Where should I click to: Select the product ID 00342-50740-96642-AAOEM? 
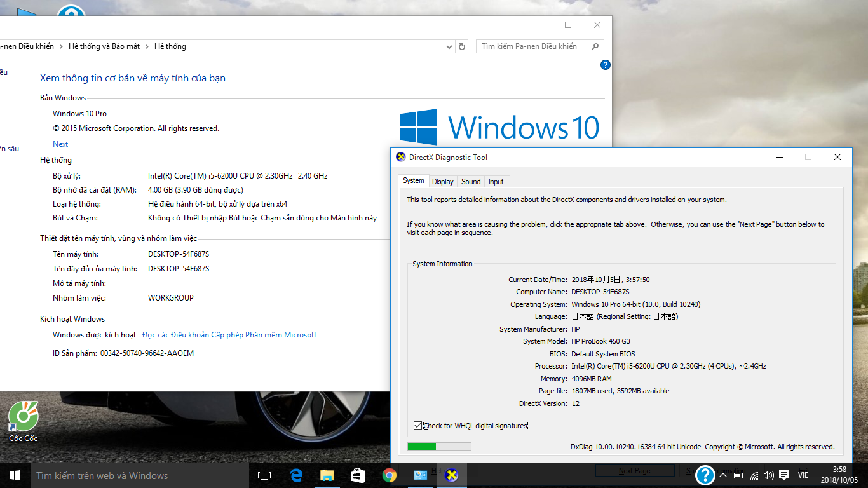pos(147,353)
